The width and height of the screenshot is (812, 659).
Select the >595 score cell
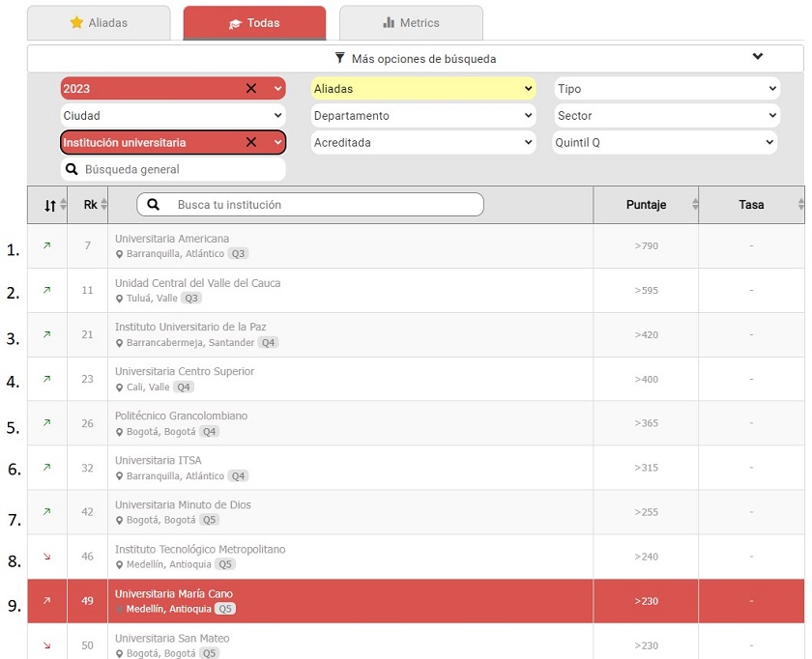(646, 291)
